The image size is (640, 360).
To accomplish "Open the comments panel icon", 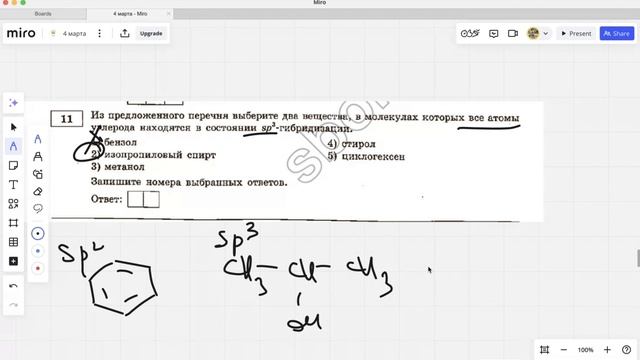I will click(x=493, y=33).
